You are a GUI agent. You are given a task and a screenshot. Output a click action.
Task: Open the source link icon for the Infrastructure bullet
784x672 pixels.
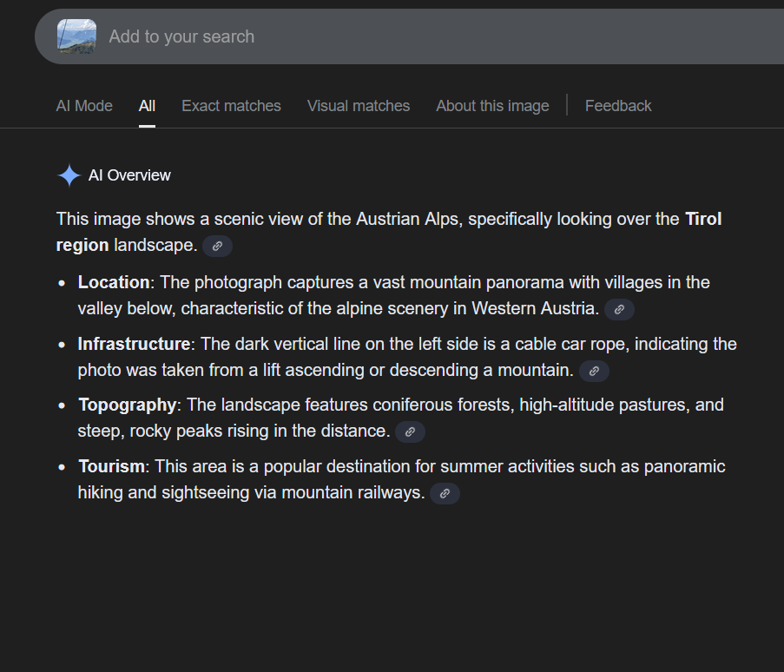(x=594, y=371)
